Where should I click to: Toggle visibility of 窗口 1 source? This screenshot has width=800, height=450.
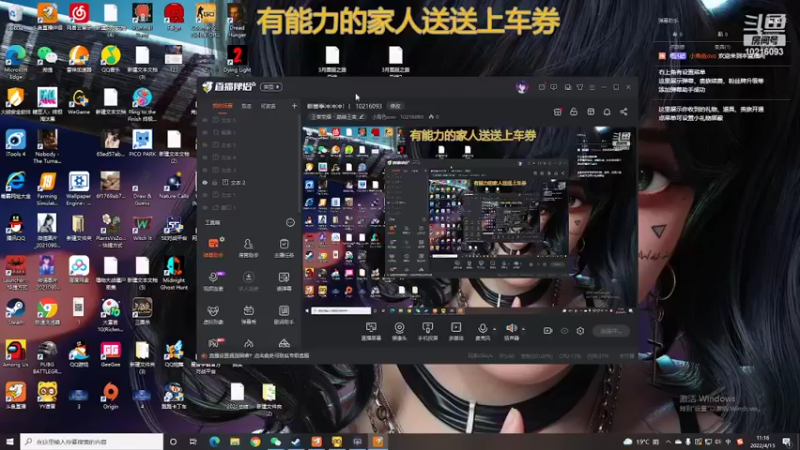pos(205,208)
